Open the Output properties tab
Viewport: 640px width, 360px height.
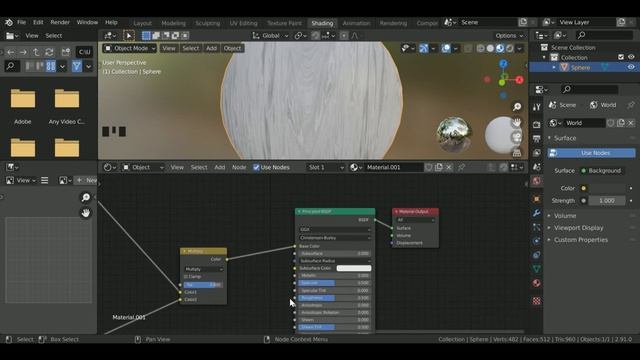pos(537,139)
